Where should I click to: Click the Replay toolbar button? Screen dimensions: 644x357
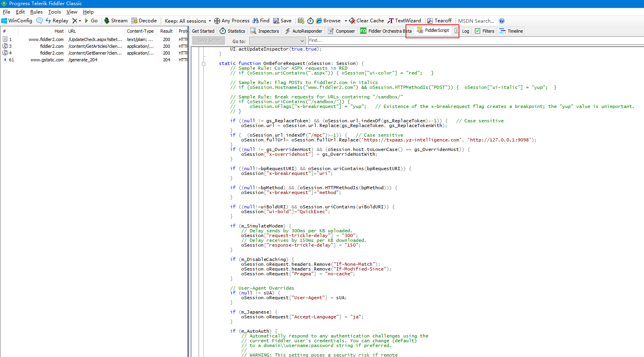[x=57, y=21]
